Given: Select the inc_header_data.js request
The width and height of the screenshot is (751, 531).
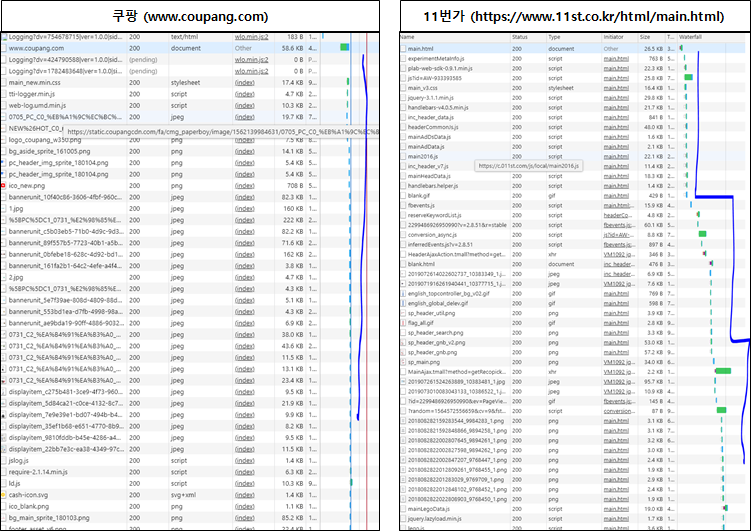Looking at the screenshot, I should (x=573, y=117).
